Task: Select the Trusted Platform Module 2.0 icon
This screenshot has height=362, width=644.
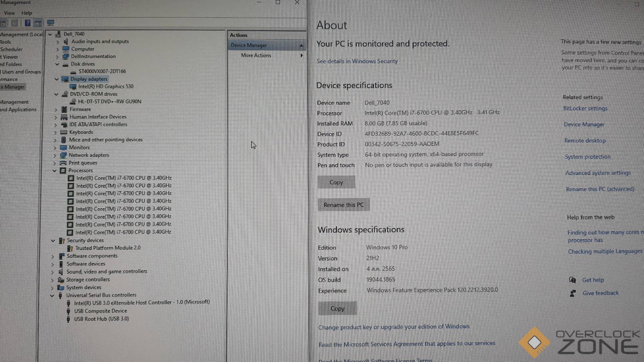Action: click(x=70, y=248)
